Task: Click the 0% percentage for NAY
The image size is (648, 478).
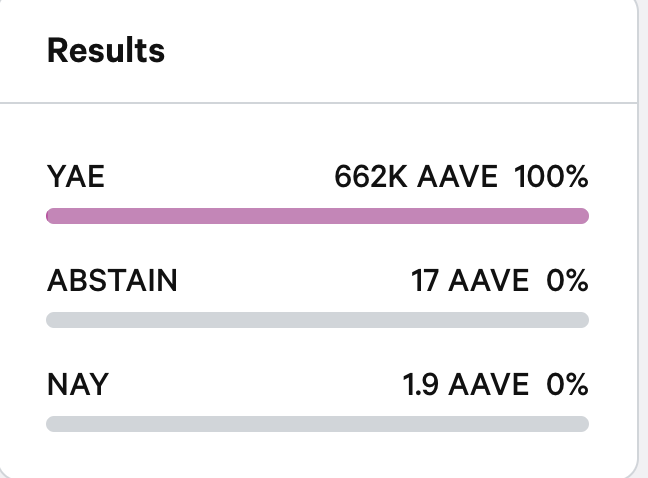Action: coord(567,385)
